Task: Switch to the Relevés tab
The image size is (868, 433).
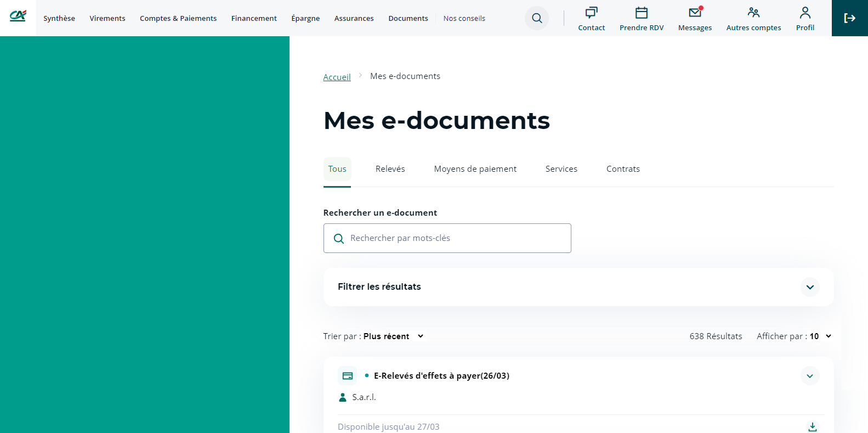Action: click(390, 169)
